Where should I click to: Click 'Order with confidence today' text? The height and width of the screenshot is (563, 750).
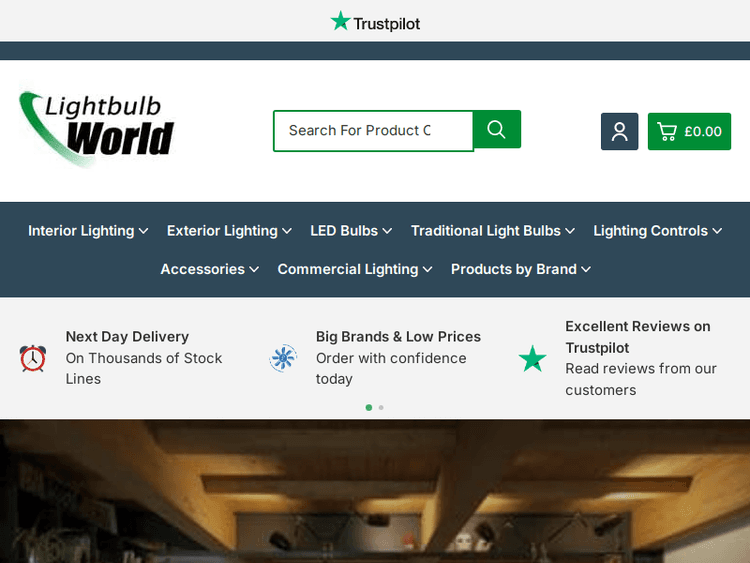click(391, 368)
